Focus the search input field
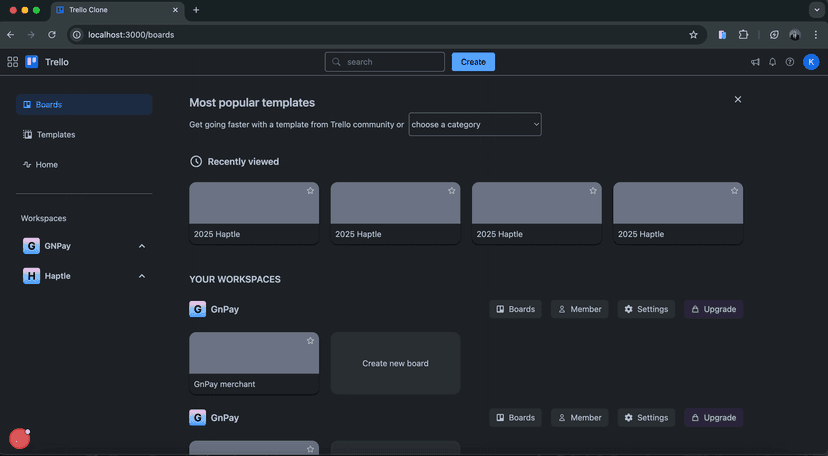 (384, 62)
